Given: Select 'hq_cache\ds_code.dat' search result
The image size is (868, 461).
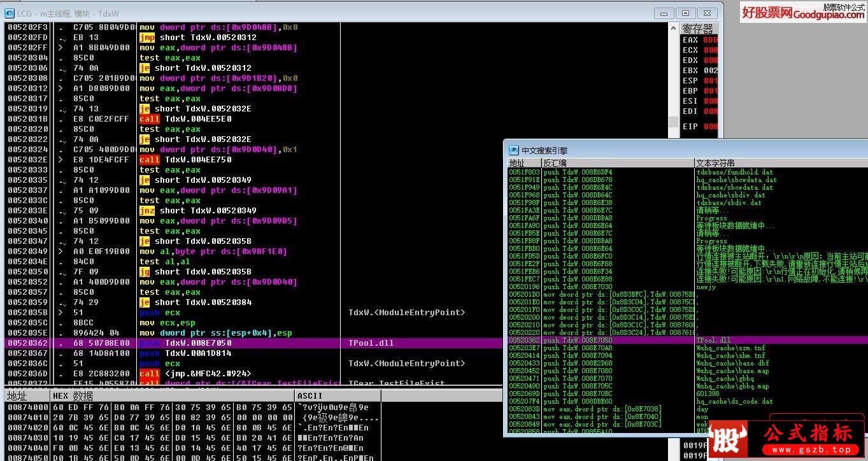Looking at the screenshot, I should tap(735, 401).
